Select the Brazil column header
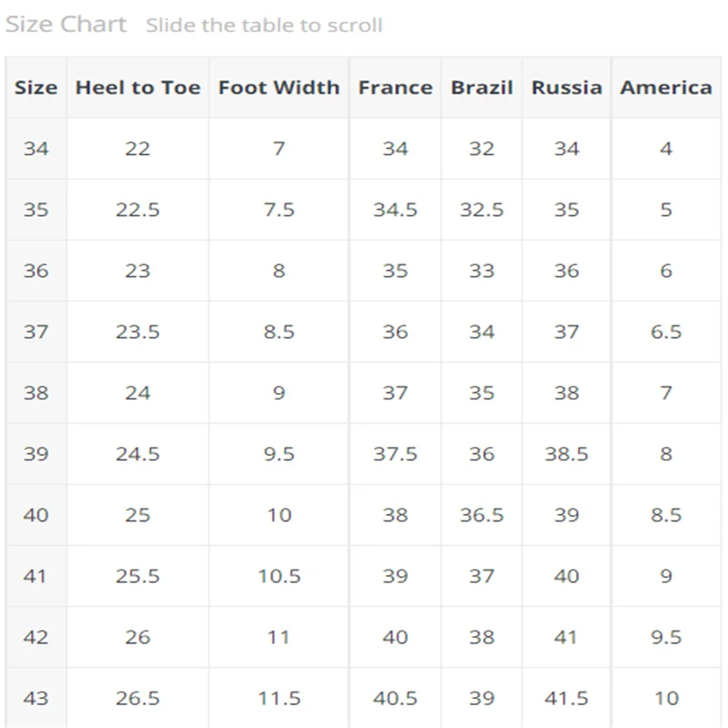728x728 pixels. (x=481, y=87)
